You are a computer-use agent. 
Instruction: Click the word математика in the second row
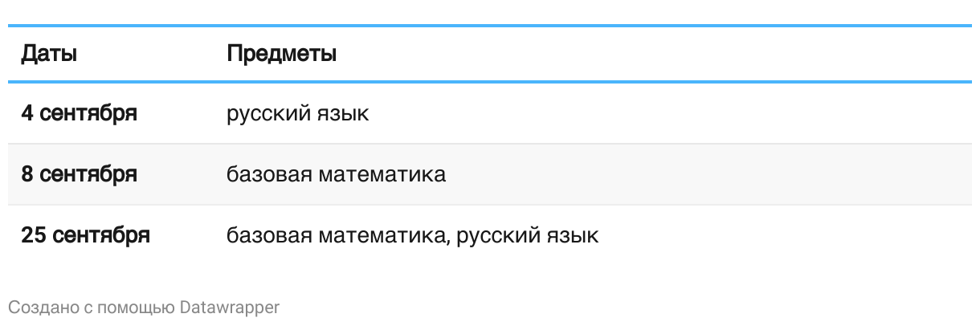click(382, 174)
